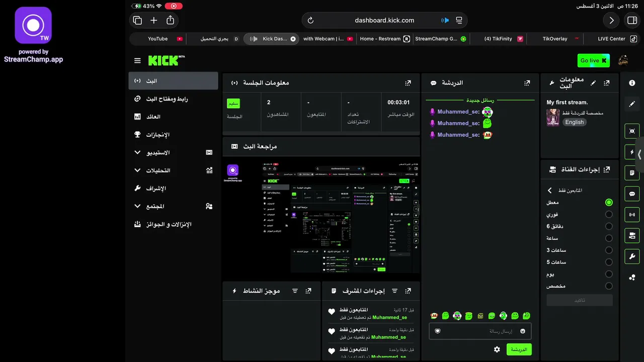The height and width of the screenshot is (362, 644).
Task: Select the 5 ساعات radio option
Action: click(609, 262)
